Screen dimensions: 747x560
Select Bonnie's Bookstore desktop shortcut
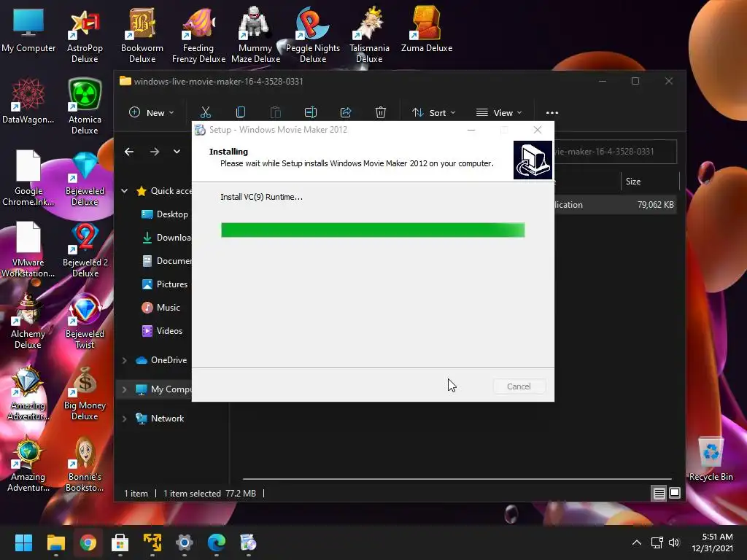[x=85, y=464]
